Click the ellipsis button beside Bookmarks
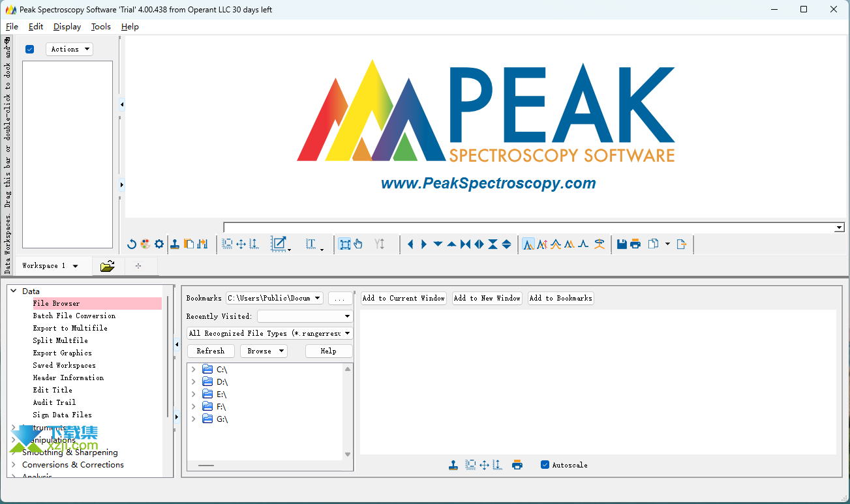Viewport: 850px width, 504px height. point(340,298)
